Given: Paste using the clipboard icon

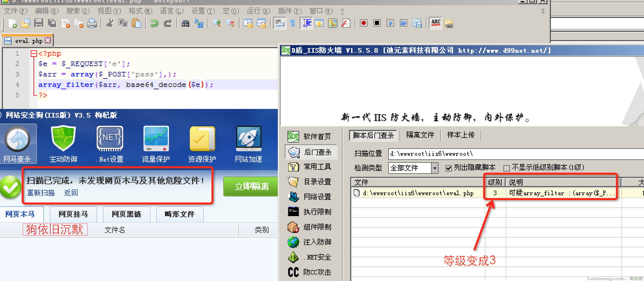Looking at the screenshot, I should coord(137,23).
